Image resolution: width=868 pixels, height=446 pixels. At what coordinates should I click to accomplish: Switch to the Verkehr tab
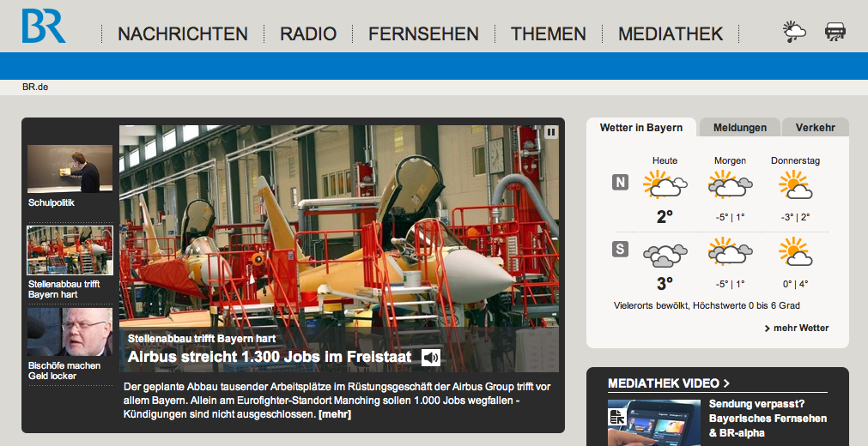(815, 128)
